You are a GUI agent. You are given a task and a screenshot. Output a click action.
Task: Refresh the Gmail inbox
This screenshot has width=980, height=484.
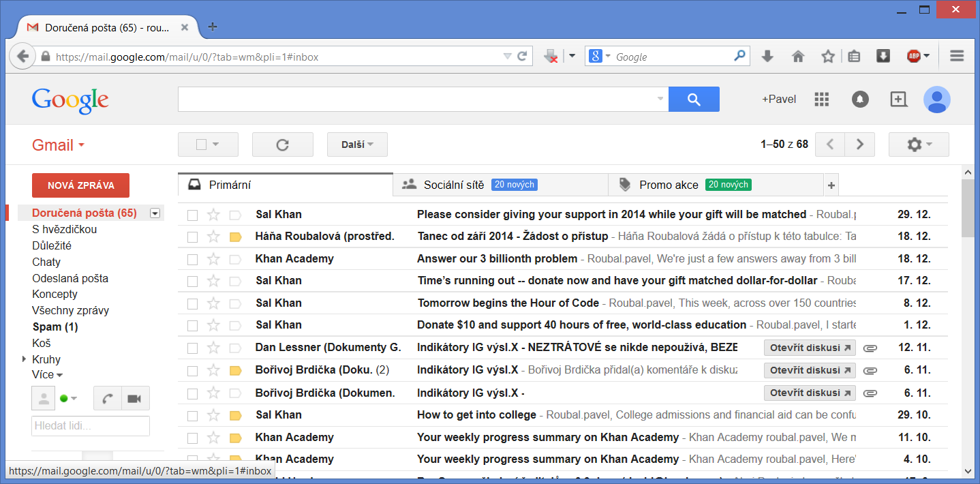click(x=283, y=145)
